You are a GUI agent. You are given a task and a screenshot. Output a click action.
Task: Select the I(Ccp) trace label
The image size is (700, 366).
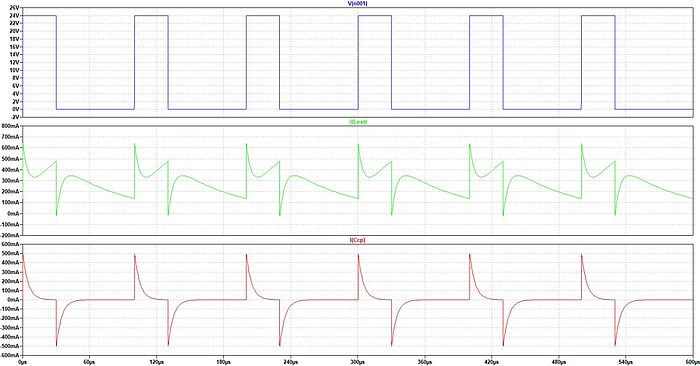[x=357, y=240]
